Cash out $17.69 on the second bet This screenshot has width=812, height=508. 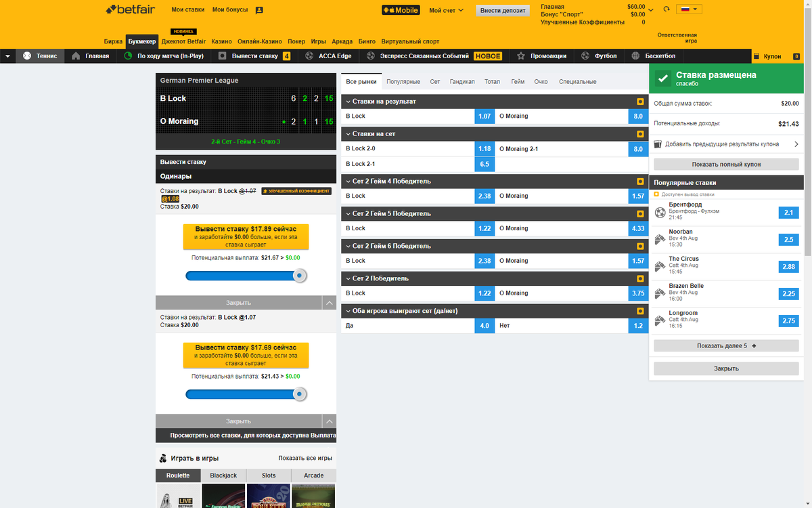tap(246, 355)
